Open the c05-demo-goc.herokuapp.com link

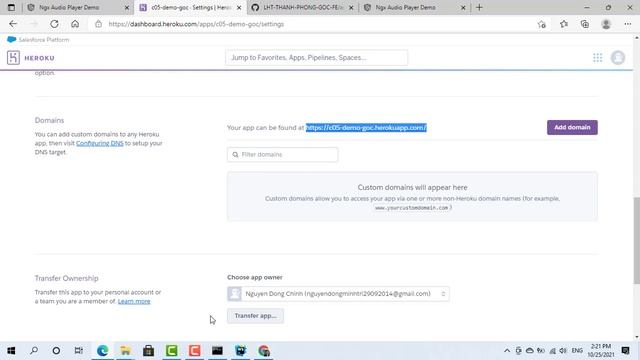pyautogui.click(x=366, y=128)
